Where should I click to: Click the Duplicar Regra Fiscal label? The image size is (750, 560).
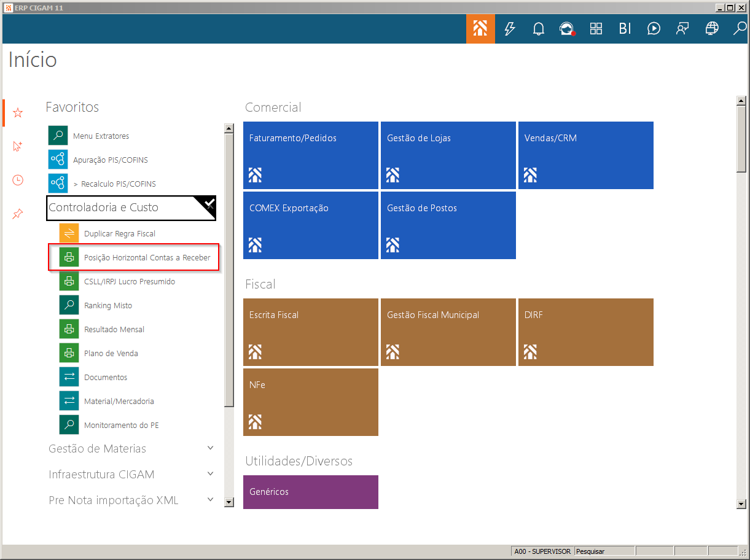tap(120, 234)
